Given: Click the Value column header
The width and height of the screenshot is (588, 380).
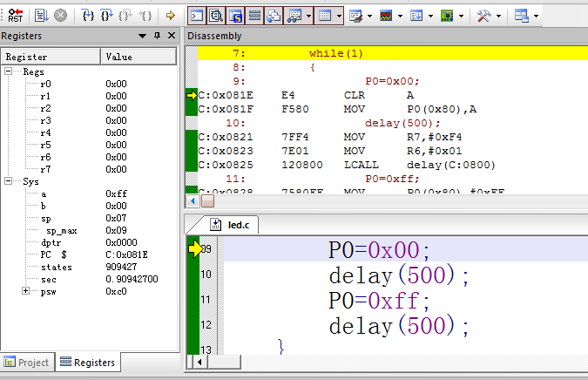Looking at the screenshot, I should click(118, 56).
